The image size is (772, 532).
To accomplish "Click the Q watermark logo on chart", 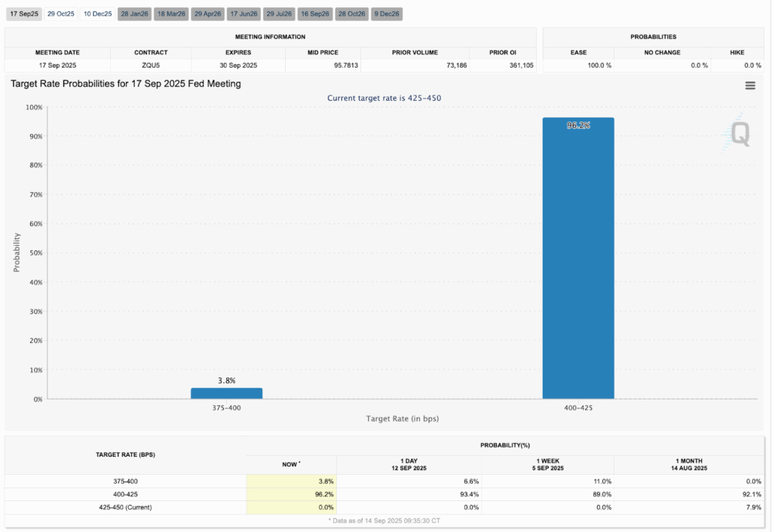I will [x=740, y=135].
